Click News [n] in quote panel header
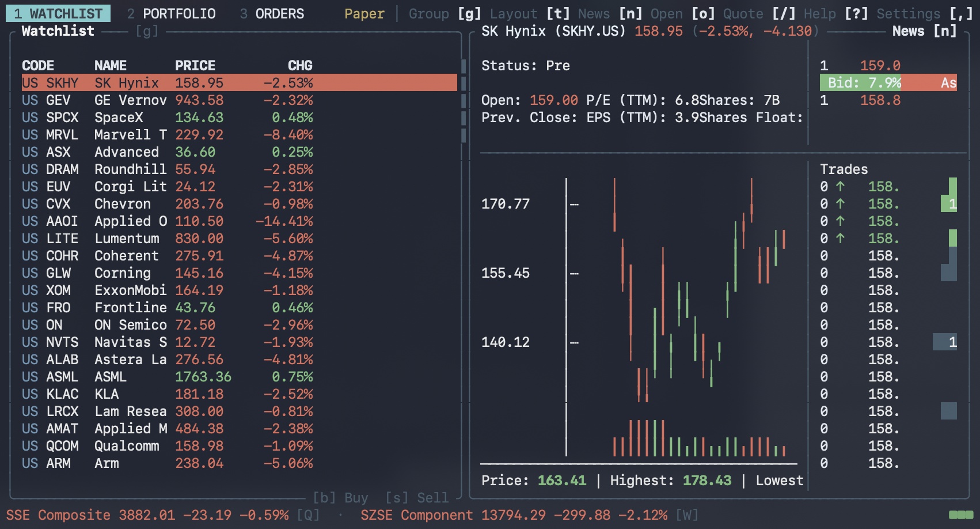Image resolution: width=980 pixels, height=529 pixels. [x=925, y=31]
